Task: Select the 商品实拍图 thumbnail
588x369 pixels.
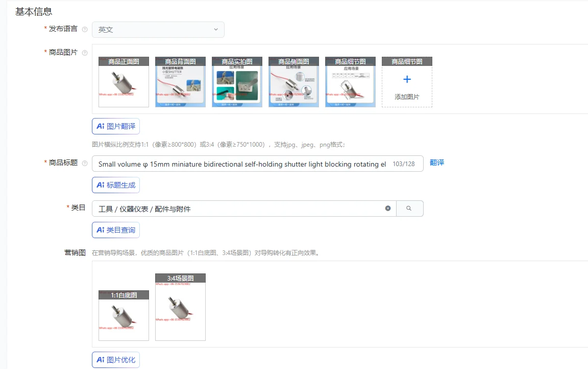Action: click(x=237, y=82)
